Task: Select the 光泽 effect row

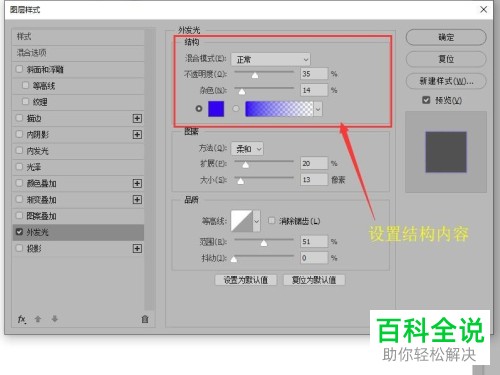Action: coord(79,167)
